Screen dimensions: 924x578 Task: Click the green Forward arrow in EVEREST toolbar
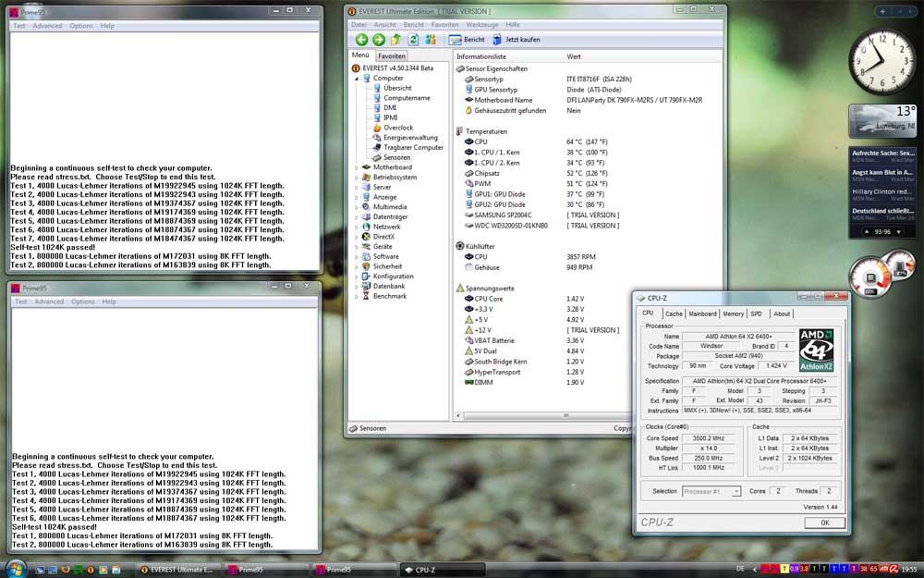(x=379, y=40)
